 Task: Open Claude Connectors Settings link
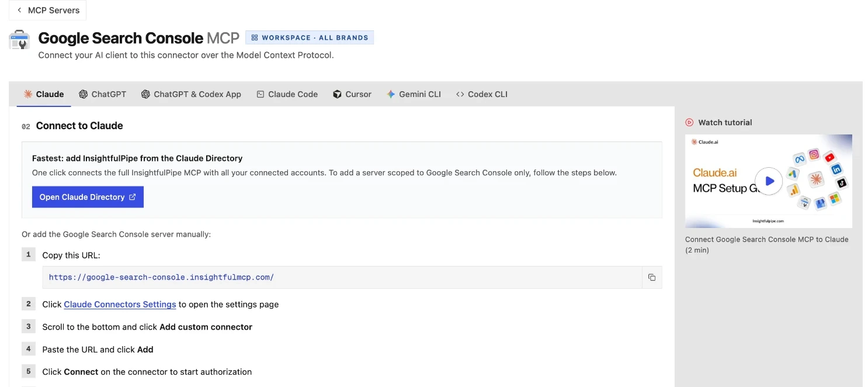tap(120, 304)
